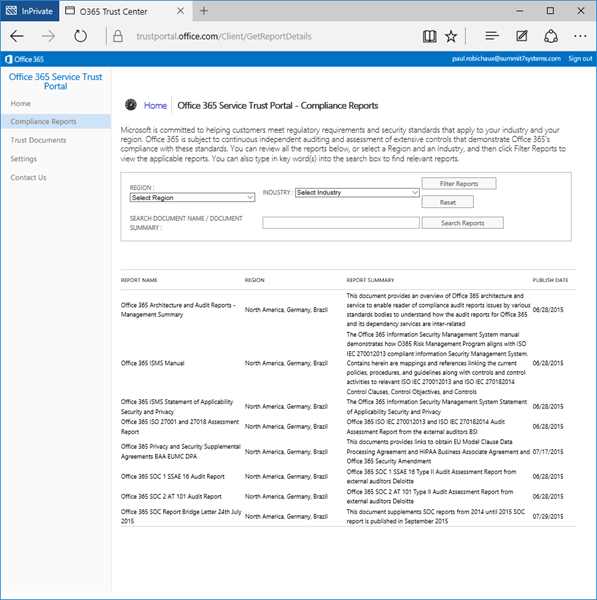Image resolution: width=597 pixels, height=600 pixels.
Task: Click the Share icon in Edge toolbar
Action: (x=551, y=36)
